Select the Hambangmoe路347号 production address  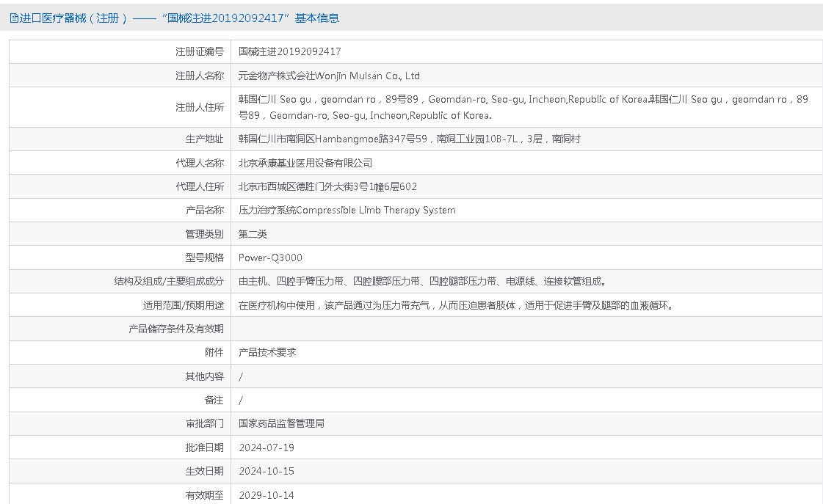click(410, 139)
